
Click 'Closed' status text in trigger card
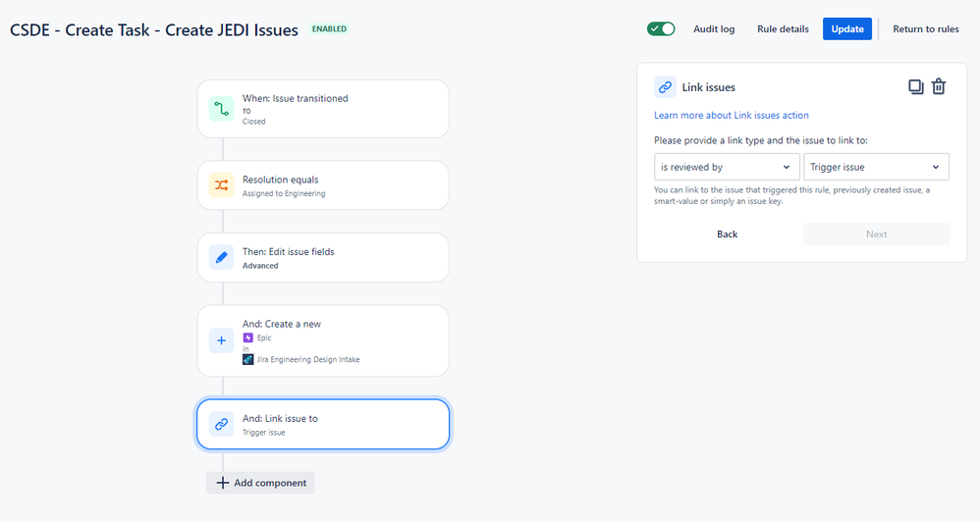pos(253,122)
